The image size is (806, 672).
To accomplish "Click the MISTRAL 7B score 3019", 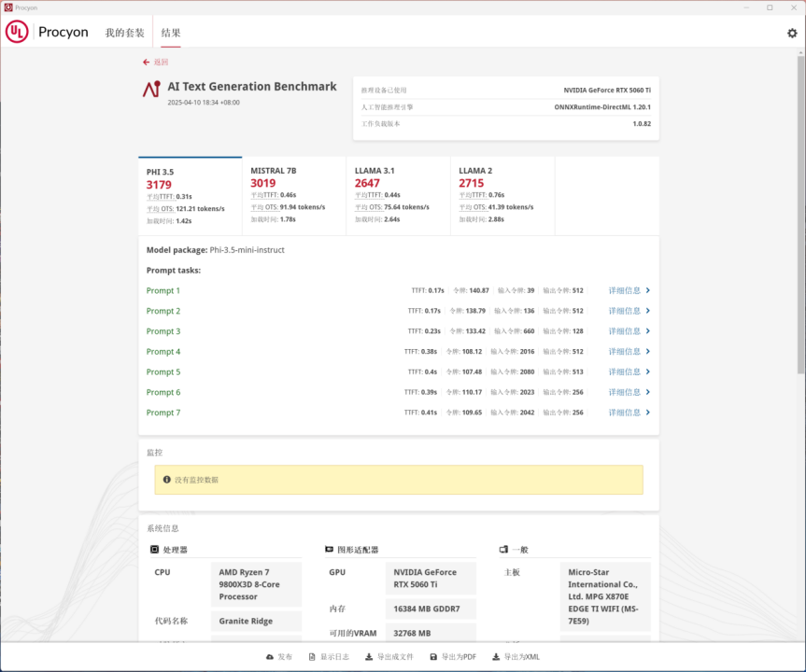I will pyautogui.click(x=263, y=184).
